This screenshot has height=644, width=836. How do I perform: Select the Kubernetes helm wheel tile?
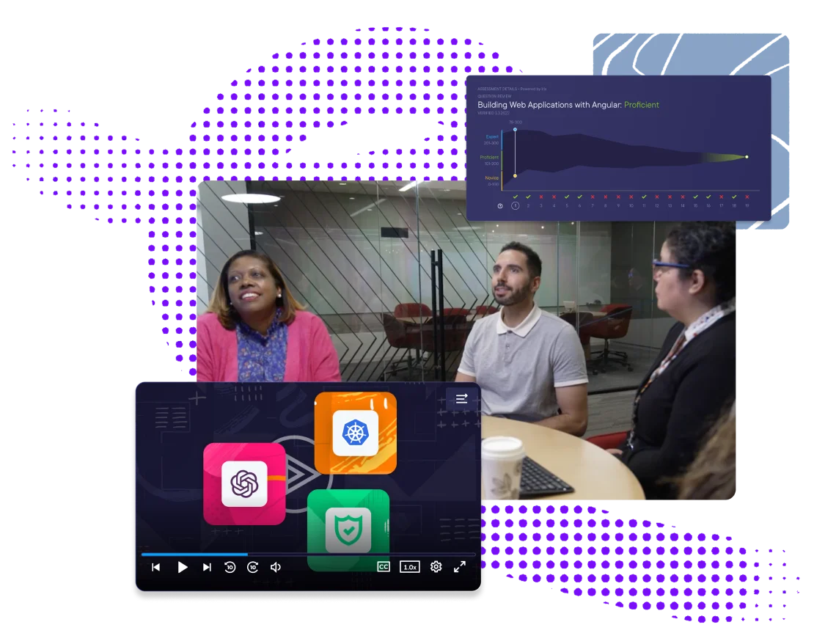pyautogui.click(x=355, y=433)
